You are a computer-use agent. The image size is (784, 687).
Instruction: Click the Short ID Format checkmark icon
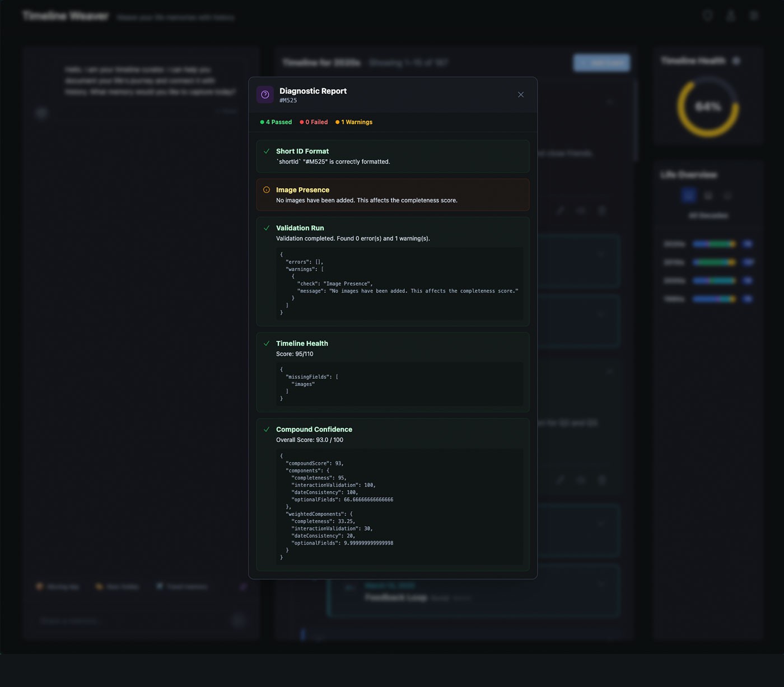tap(267, 151)
